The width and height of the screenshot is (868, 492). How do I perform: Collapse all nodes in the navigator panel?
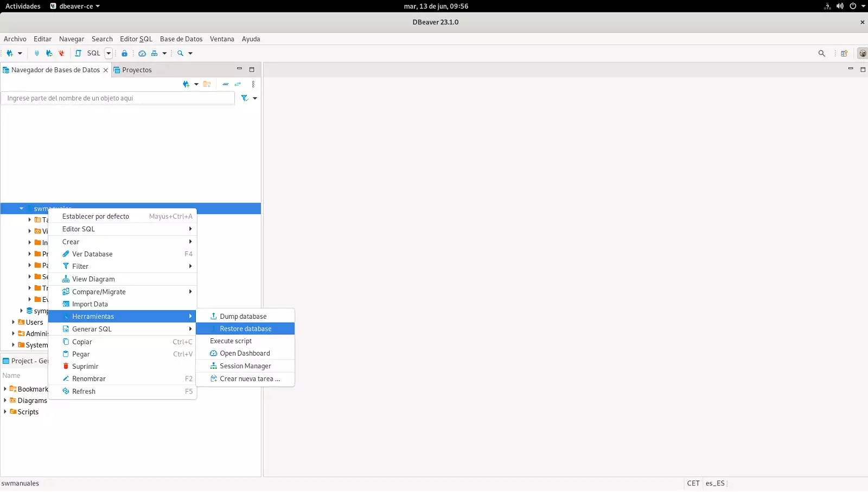pyautogui.click(x=226, y=84)
